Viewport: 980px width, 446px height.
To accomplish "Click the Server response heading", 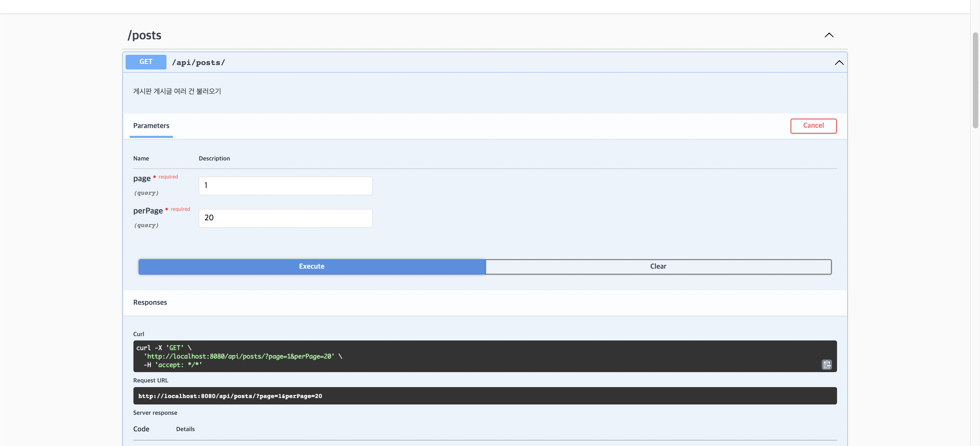I will (x=155, y=413).
